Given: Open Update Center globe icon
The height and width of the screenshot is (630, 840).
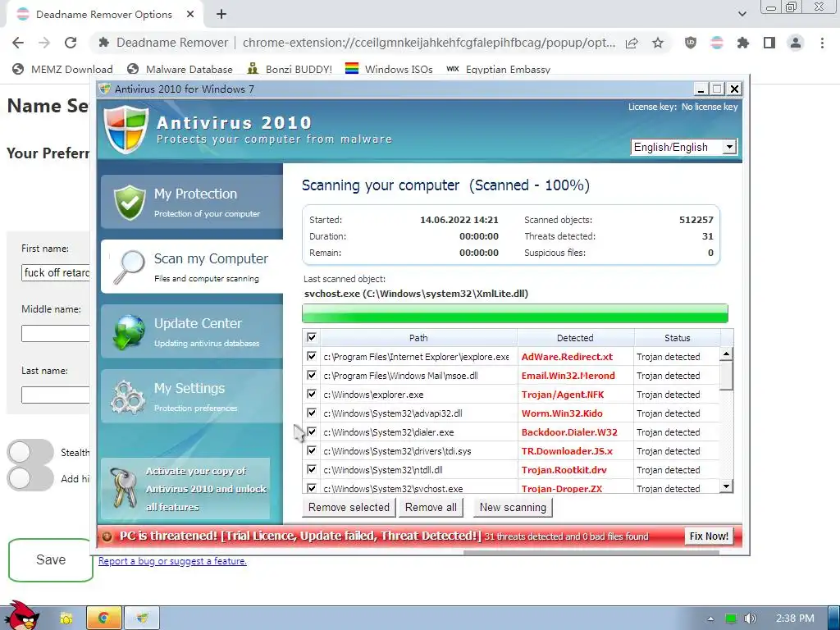Looking at the screenshot, I should pos(129,331).
